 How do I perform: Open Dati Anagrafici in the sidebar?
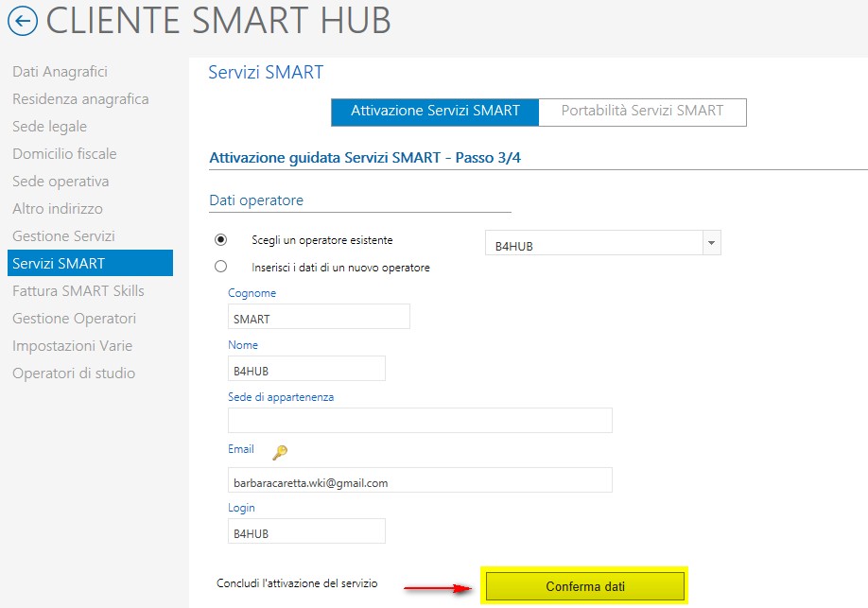point(60,72)
